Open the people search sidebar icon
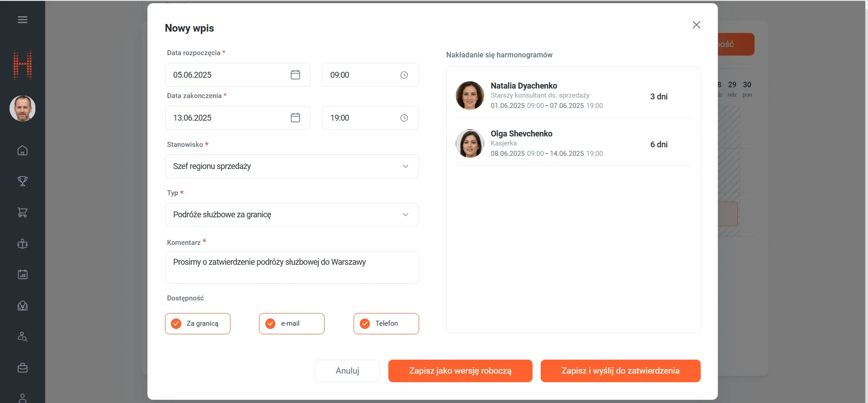The width and height of the screenshot is (868, 403). [x=23, y=337]
